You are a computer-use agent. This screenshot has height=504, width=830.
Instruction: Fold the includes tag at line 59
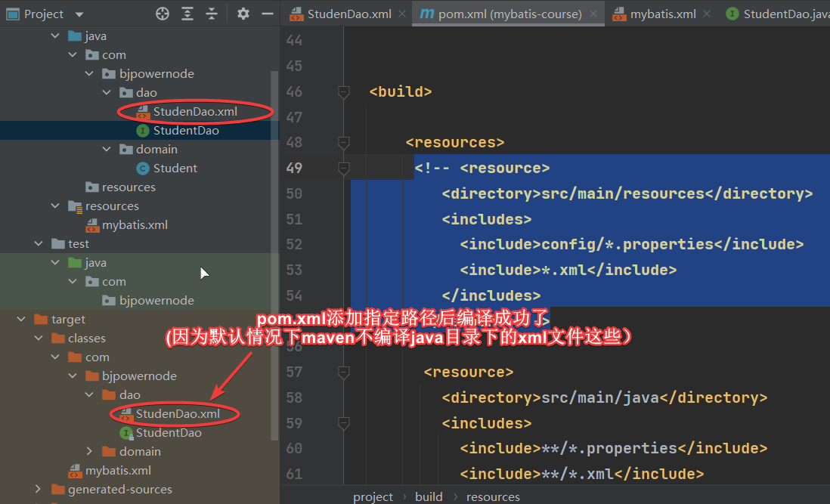tap(343, 423)
